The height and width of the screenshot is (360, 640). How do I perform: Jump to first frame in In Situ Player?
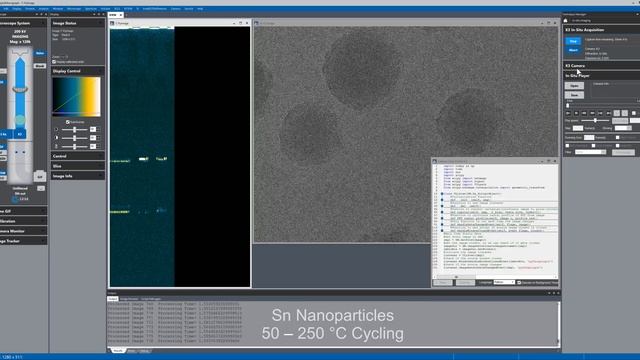click(568, 113)
